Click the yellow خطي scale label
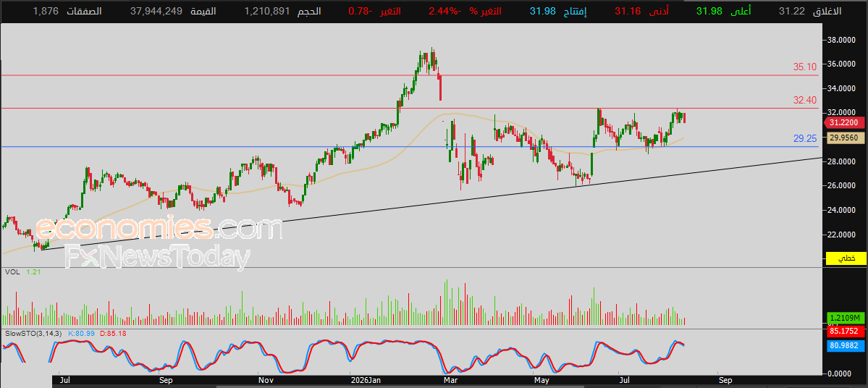Viewport: 868px width, 388px height. point(846,258)
